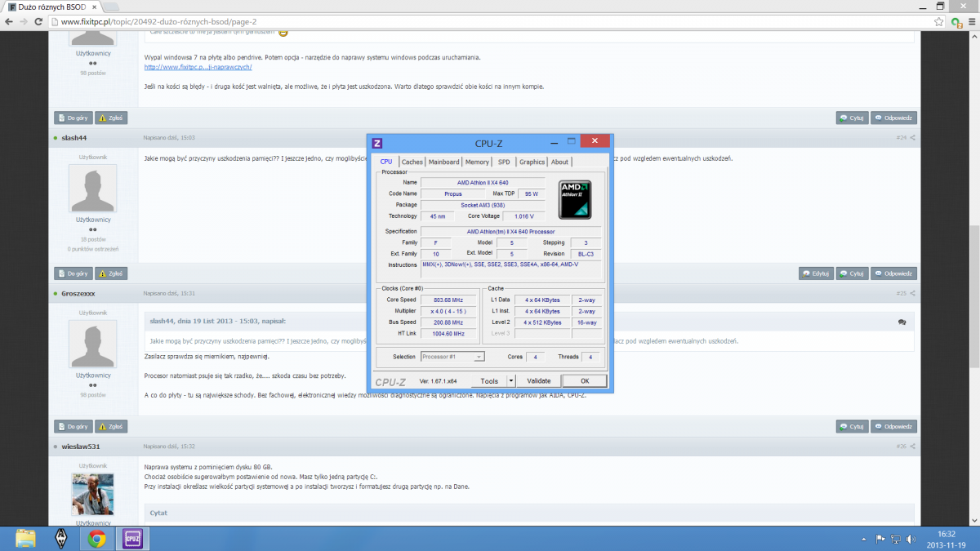Click the Chrome extension icon beside the star
980x551 pixels.
point(955,21)
